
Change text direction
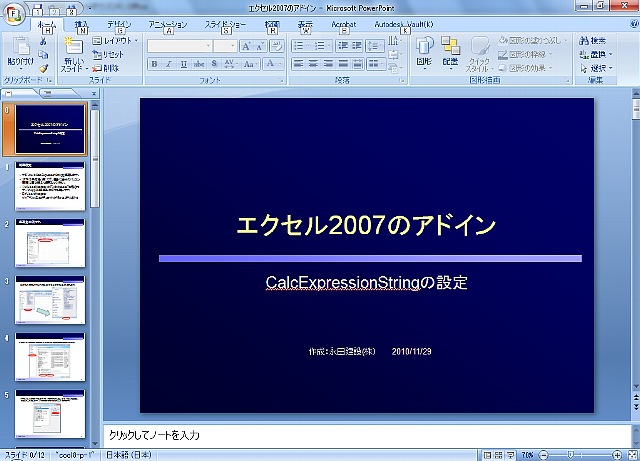coord(394,41)
